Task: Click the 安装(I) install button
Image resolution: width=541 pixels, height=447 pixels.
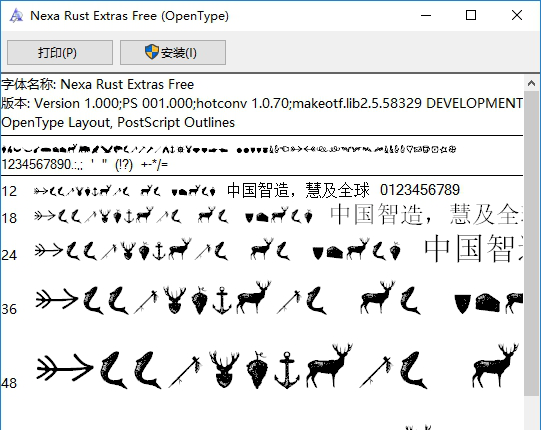Action: coord(173,52)
